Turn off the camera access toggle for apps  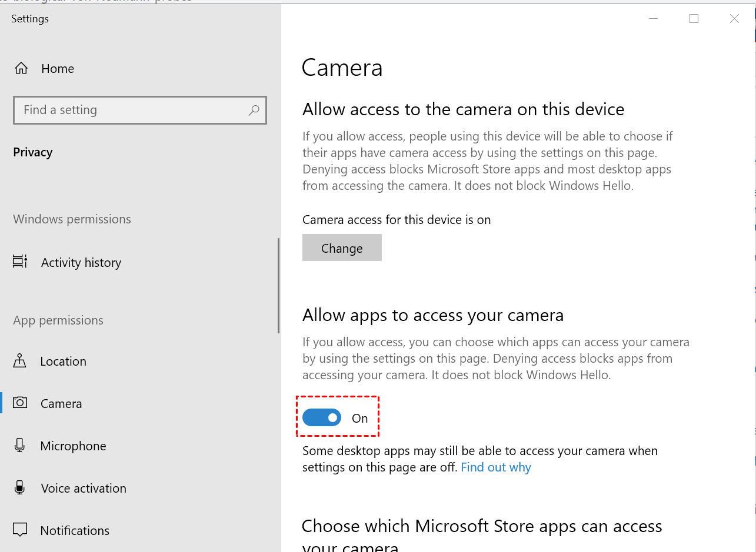click(322, 417)
